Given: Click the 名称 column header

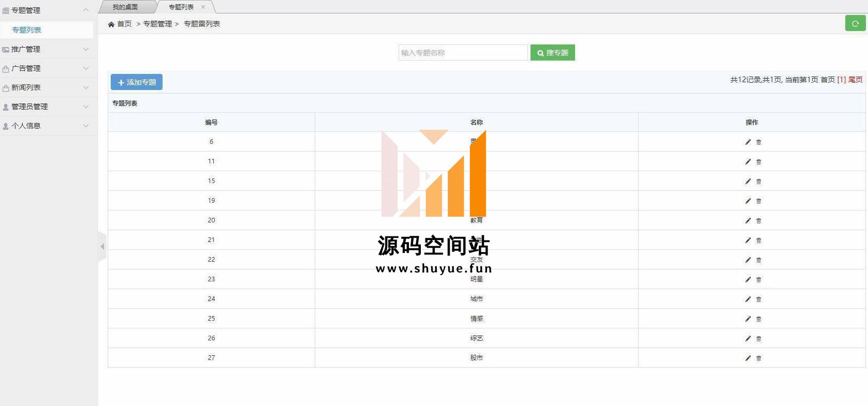Looking at the screenshot, I should click(477, 123).
